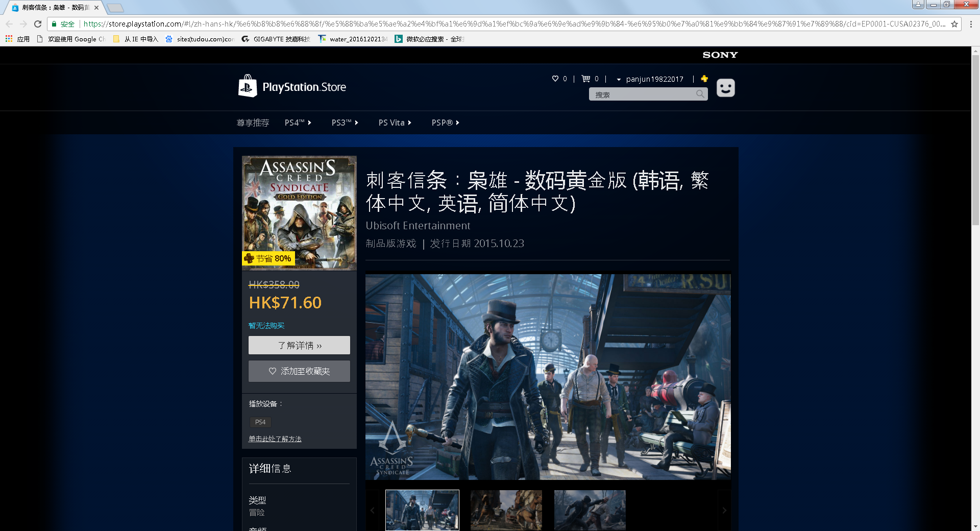Click the magnifier search icon

(700, 94)
